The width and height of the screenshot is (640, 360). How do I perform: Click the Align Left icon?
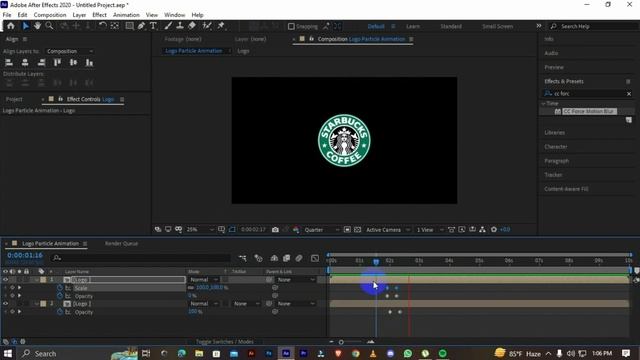tap(9, 62)
